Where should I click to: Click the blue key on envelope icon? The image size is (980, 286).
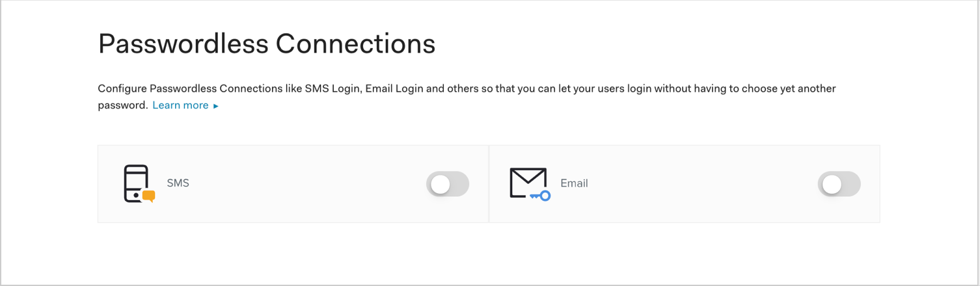coord(541,196)
